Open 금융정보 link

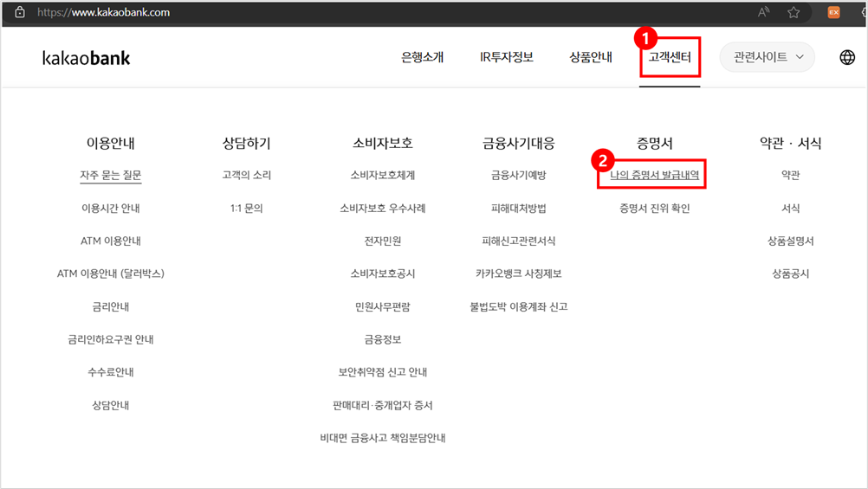tap(383, 339)
